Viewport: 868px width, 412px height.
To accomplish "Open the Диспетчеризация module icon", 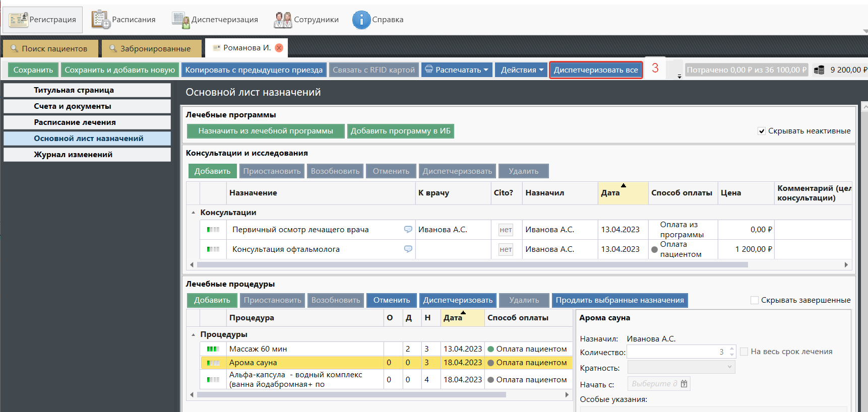I will pos(180,20).
